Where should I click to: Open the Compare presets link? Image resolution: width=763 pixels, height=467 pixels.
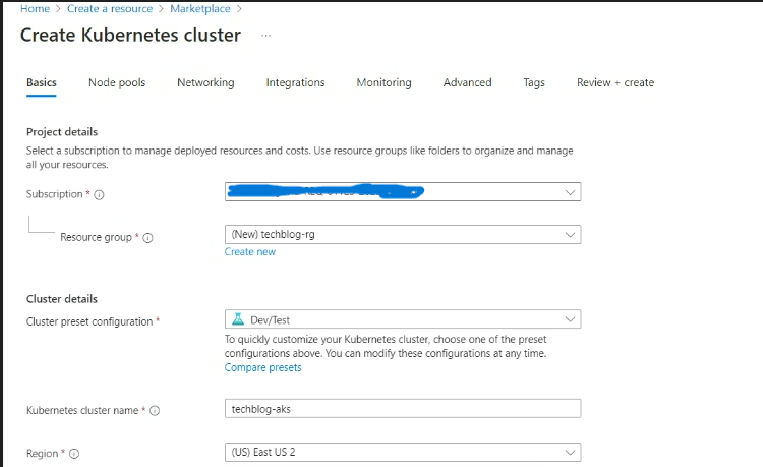point(263,367)
